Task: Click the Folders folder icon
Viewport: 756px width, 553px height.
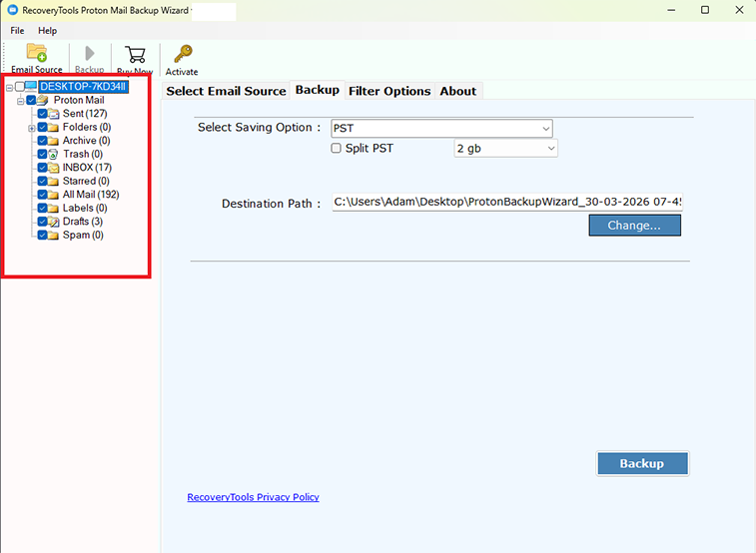Action: coord(54,127)
